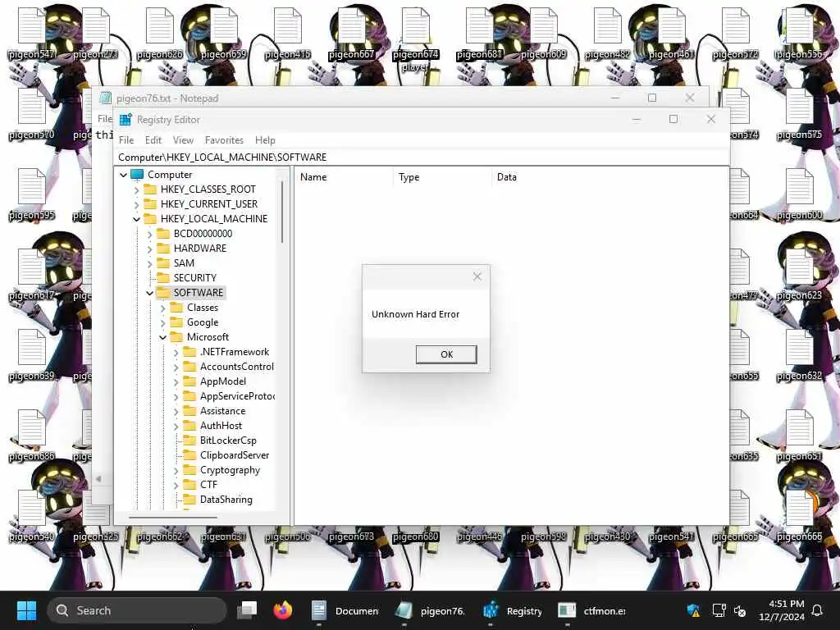Click the Notepad title bar icon

point(106,98)
